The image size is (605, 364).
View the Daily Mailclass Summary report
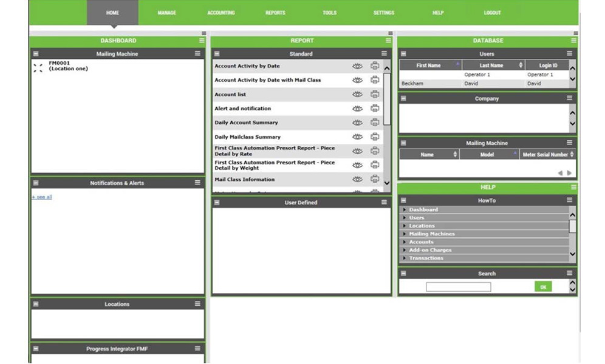tap(357, 137)
